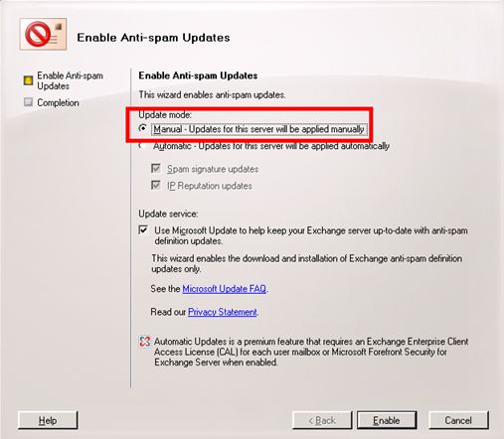504x439 pixels.
Task: Click 'This wizard enables anti-spam updates.' text
Action: point(212,94)
